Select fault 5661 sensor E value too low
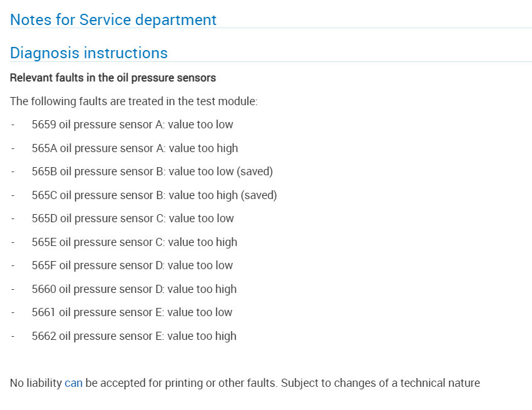The image size is (532, 410). click(x=132, y=312)
